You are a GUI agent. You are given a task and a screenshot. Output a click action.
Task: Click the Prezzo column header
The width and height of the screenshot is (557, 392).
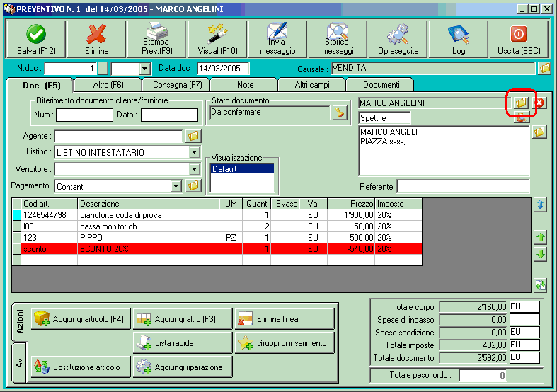coord(351,204)
